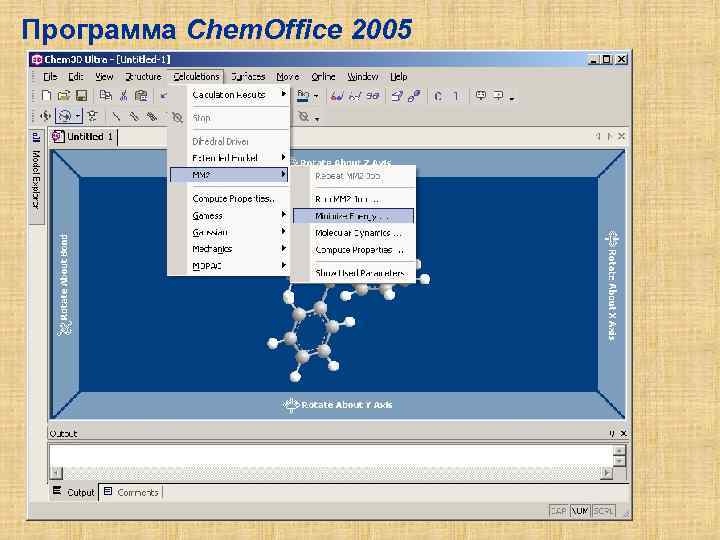Choose Minimize Energy in MM2 submenu
The height and width of the screenshot is (540, 720).
pos(354,216)
